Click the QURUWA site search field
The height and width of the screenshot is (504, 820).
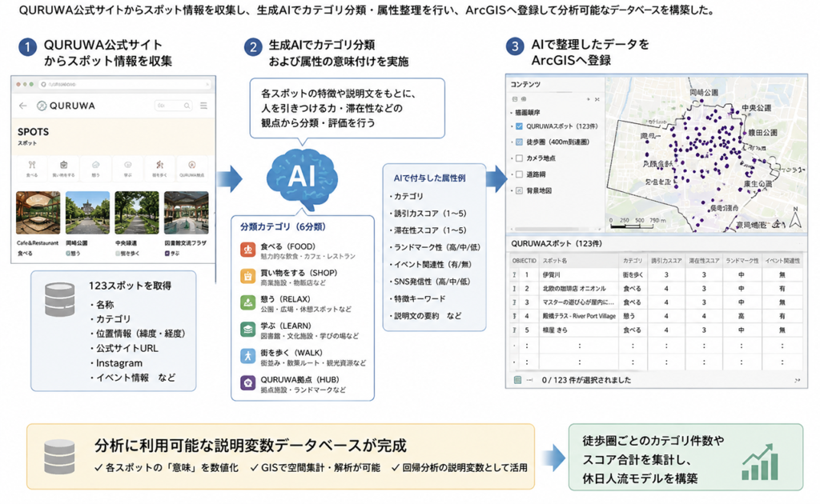click(x=173, y=106)
